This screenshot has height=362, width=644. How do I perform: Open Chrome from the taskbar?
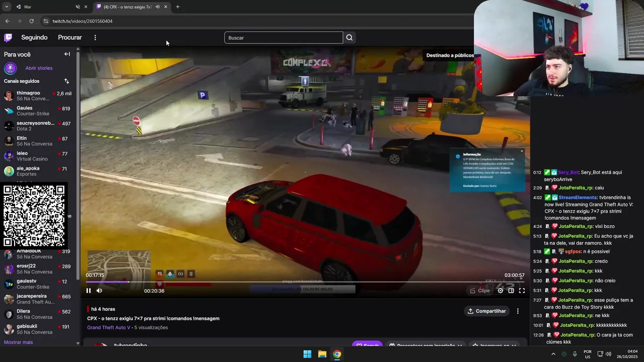(x=337, y=354)
